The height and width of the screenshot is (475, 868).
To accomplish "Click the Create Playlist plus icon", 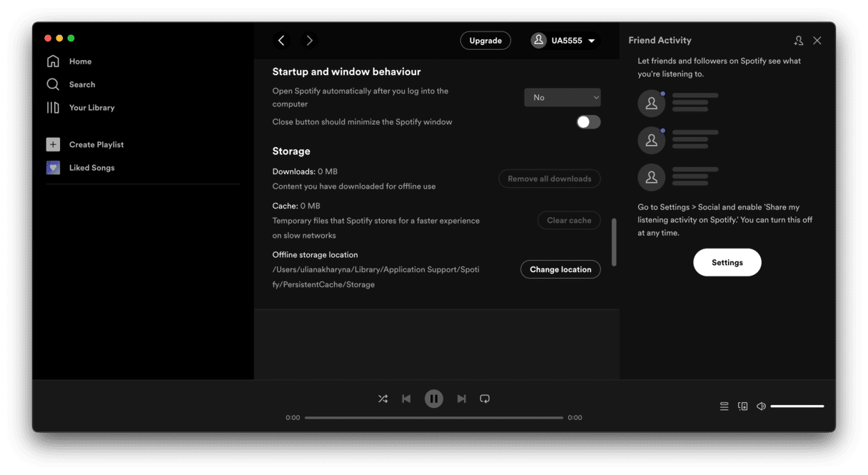I will [53, 144].
